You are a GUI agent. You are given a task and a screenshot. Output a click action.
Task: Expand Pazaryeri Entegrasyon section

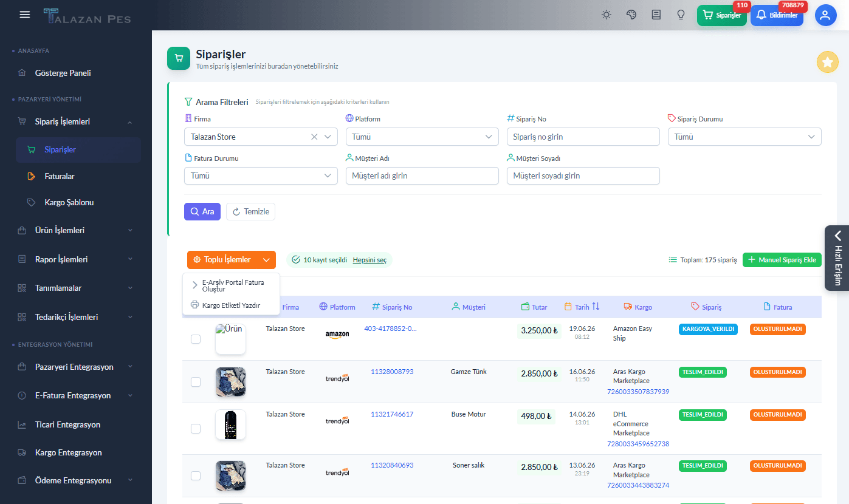76,367
